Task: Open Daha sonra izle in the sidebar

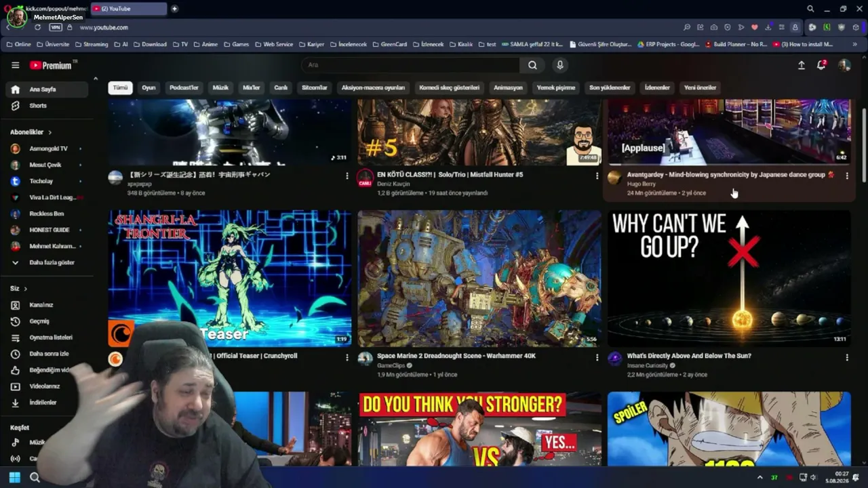Action: (47, 354)
